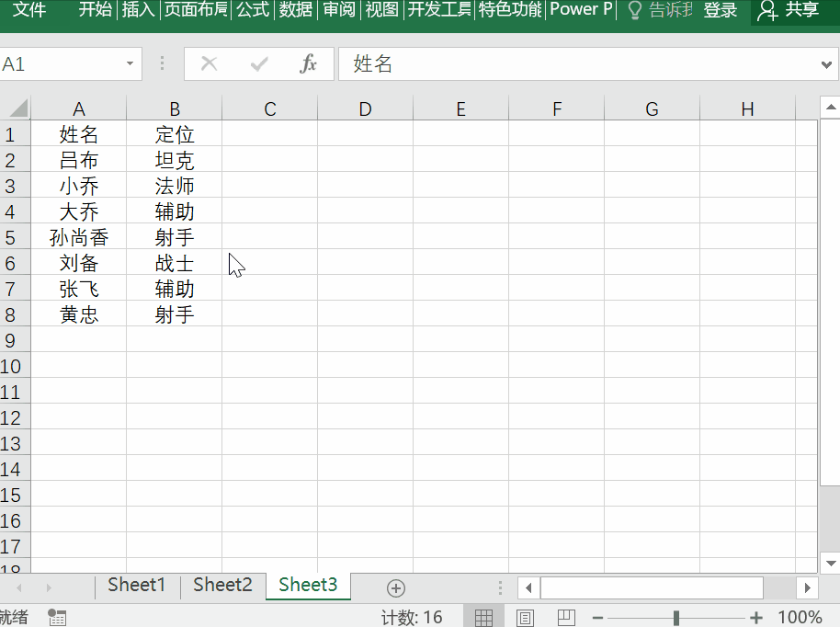Click vertical scrollbar down arrow
Viewport: 840px width, 627px height.
point(831,564)
